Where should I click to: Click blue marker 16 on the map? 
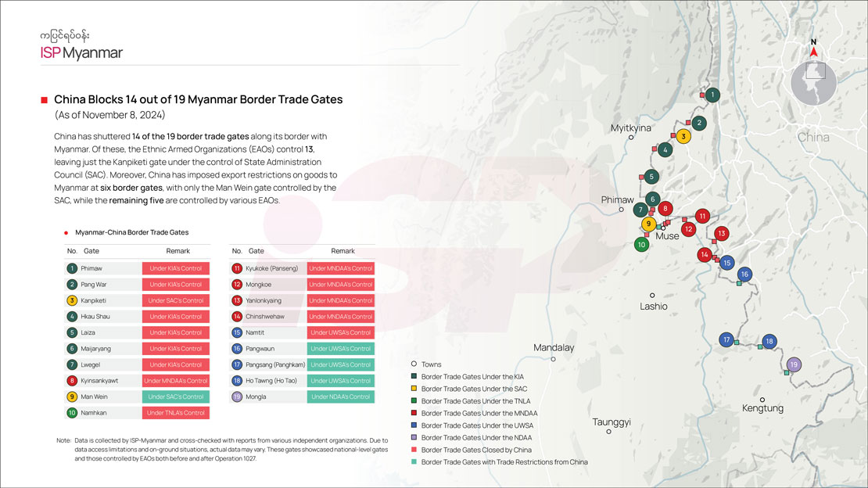pos(744,274)
